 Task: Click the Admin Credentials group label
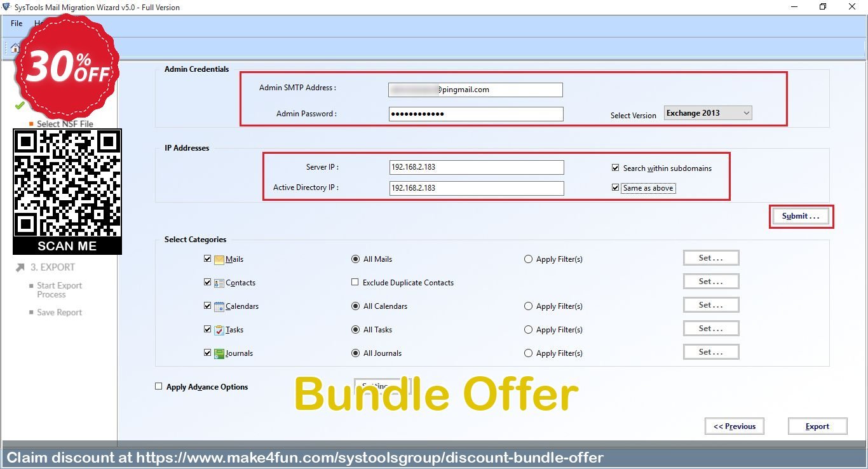pos(196,69)
